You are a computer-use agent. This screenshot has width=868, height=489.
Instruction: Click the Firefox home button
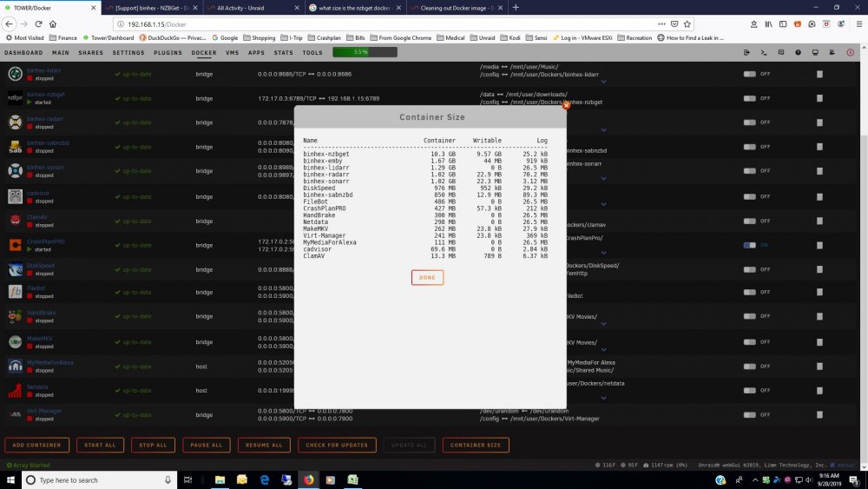pos(53,23)
